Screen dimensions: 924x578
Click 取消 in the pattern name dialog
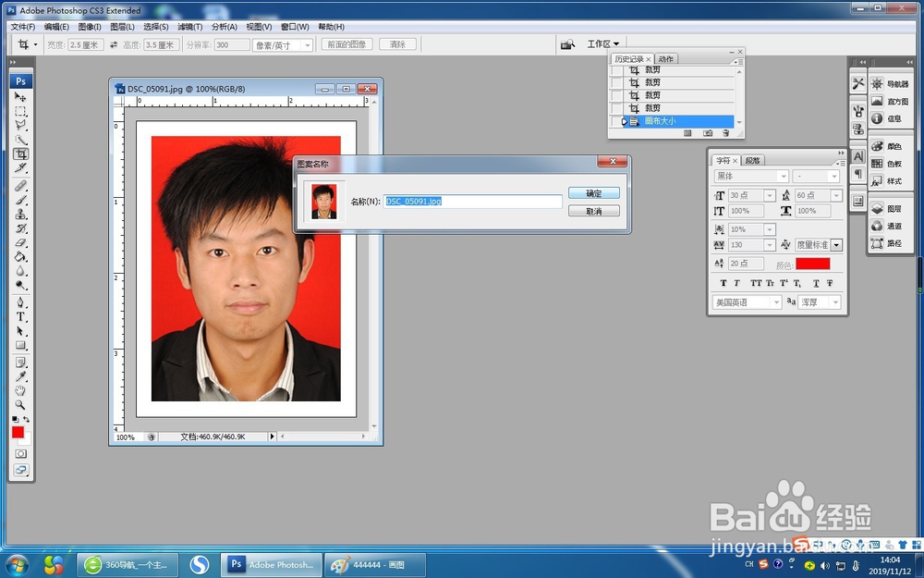point(594,211)
